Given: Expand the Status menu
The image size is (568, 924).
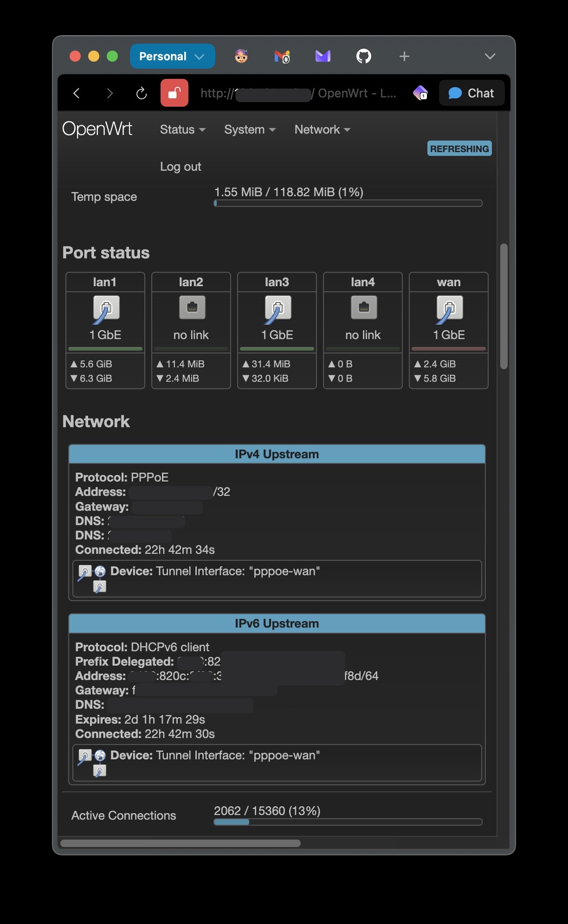Looking at the screenshot, I should (183, 129).
